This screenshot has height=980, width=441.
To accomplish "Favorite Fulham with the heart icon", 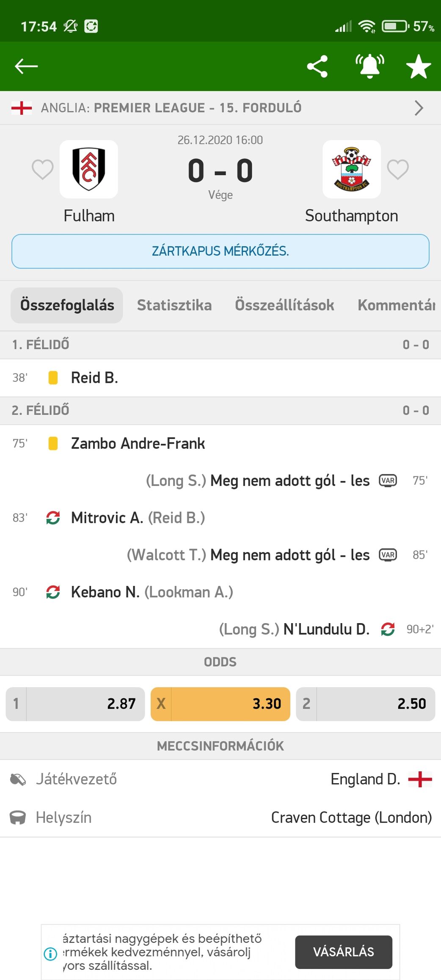I will [43, 169].
